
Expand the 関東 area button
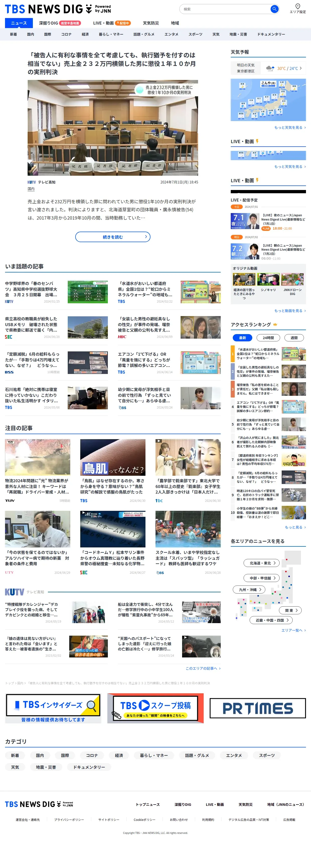pyautogui.click(x=291, y=610)
